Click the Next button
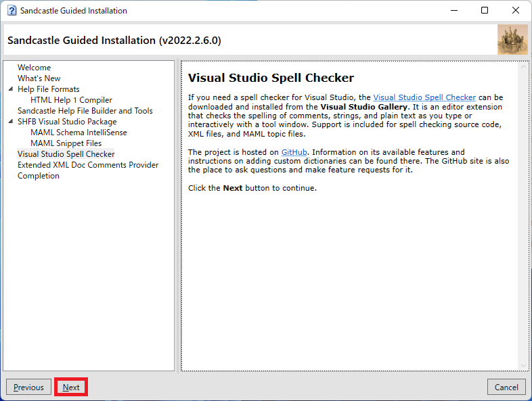 71,387
